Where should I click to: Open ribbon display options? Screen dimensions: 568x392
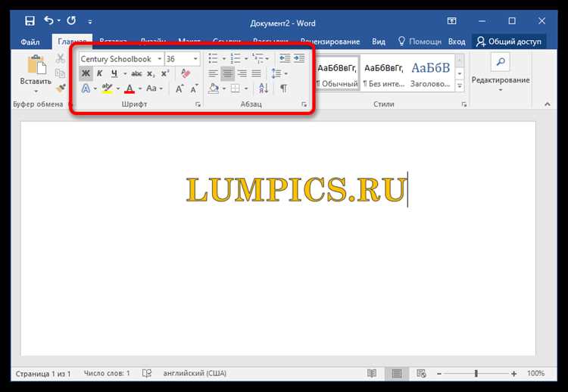[x=451, y=21]
